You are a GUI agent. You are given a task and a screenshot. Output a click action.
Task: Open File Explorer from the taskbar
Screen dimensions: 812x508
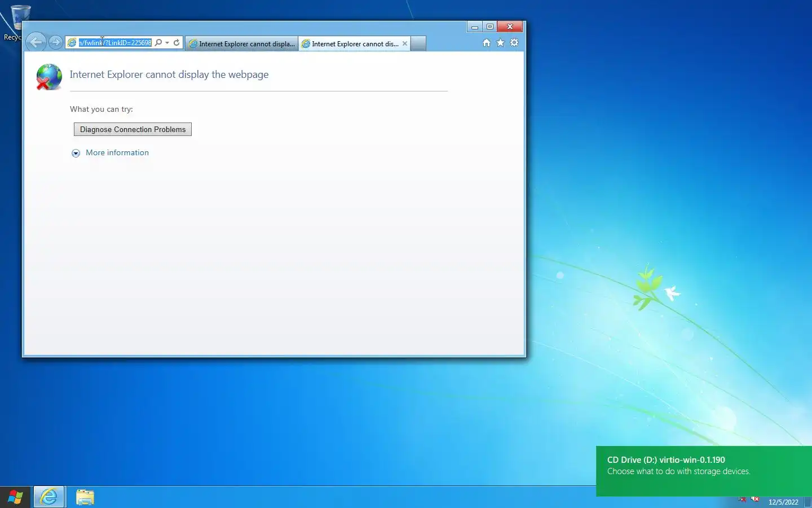point(85,497)
